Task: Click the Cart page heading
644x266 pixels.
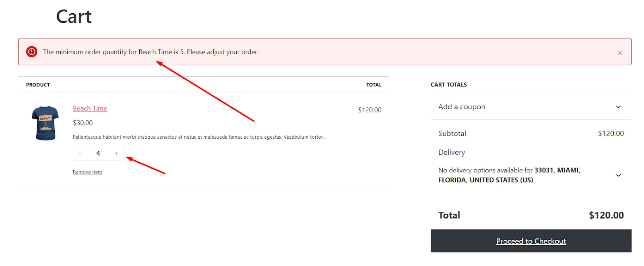Action: pyautogui.click(x=74, y=16)
